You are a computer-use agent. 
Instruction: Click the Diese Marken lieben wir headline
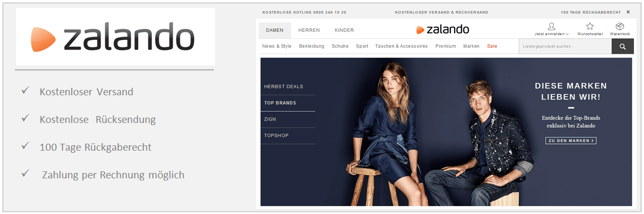571,92
